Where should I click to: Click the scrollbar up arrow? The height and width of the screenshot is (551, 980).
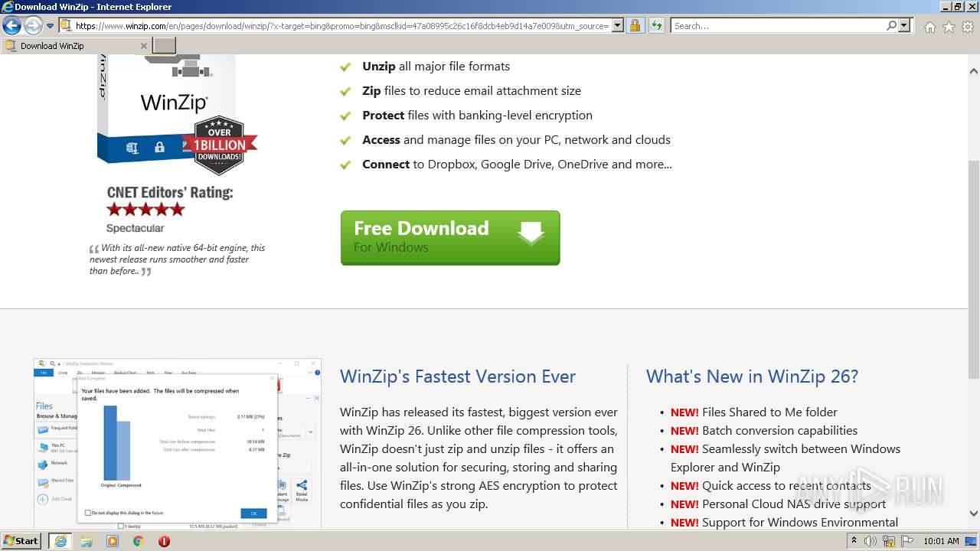click(x=973, y=71)
